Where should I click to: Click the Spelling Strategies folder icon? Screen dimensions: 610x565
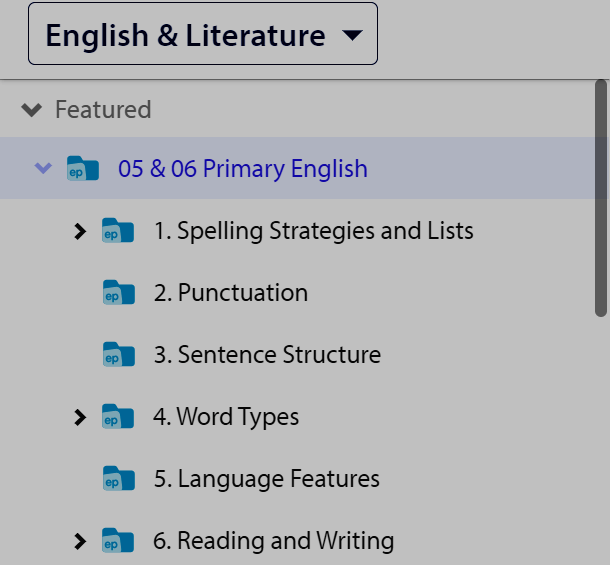[118, 230]
